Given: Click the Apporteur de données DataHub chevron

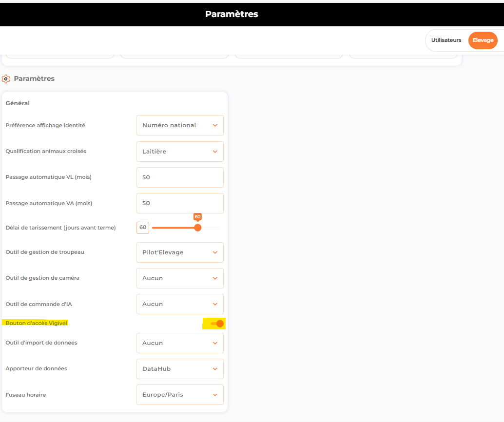Looking at the screenshot, I should click(215, 369).
